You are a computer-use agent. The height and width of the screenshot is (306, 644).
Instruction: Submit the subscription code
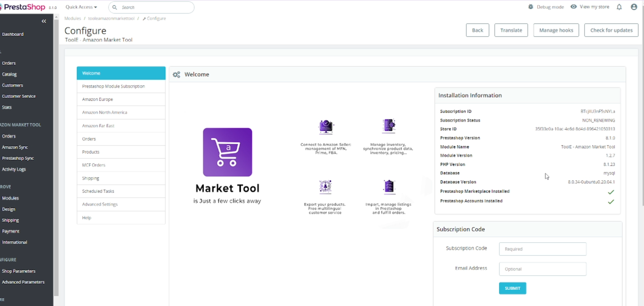(513, 288)
